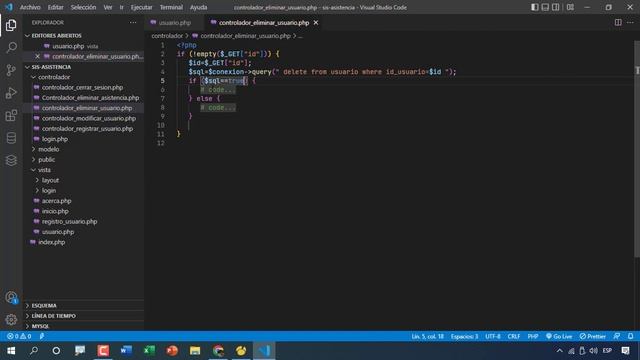Click the Go Live status bar button
Viewport: 640px width, 360px height.
pyautogui.click(x=559, y=336)
